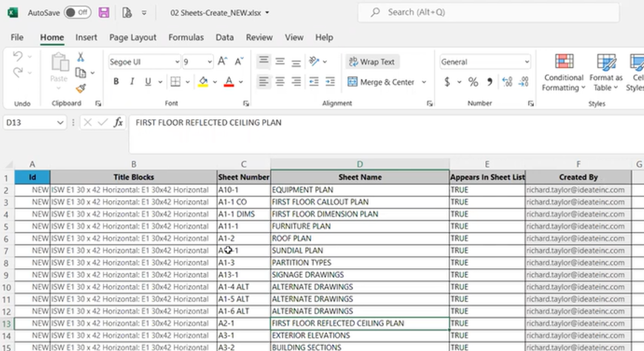Open the fill color dropdown arrow
Image resolution: width=644 pixels, height=351 pixels.
click(x=215, y=82)
